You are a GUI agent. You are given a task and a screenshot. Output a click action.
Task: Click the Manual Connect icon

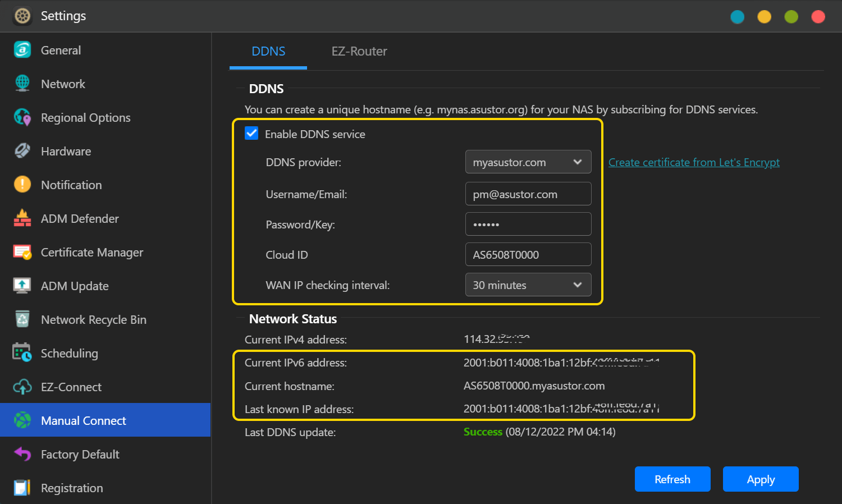[x=22, y=420]
